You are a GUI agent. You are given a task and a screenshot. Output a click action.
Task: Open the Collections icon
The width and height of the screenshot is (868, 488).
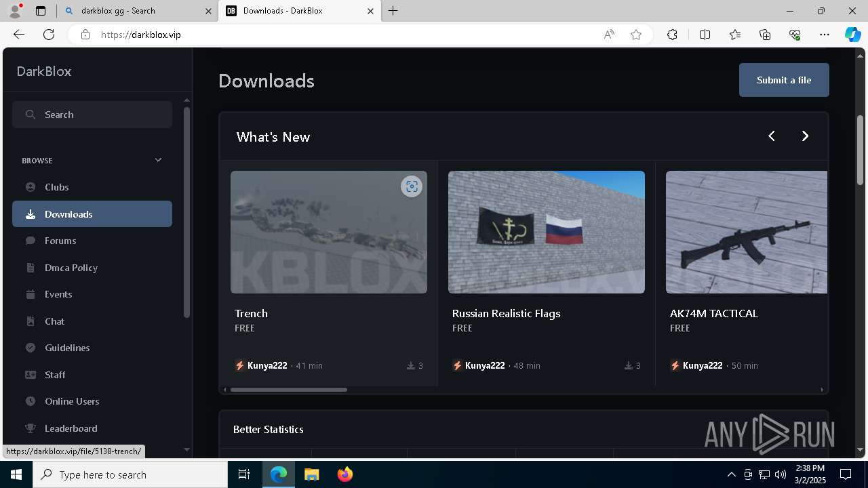coord(765,35)
